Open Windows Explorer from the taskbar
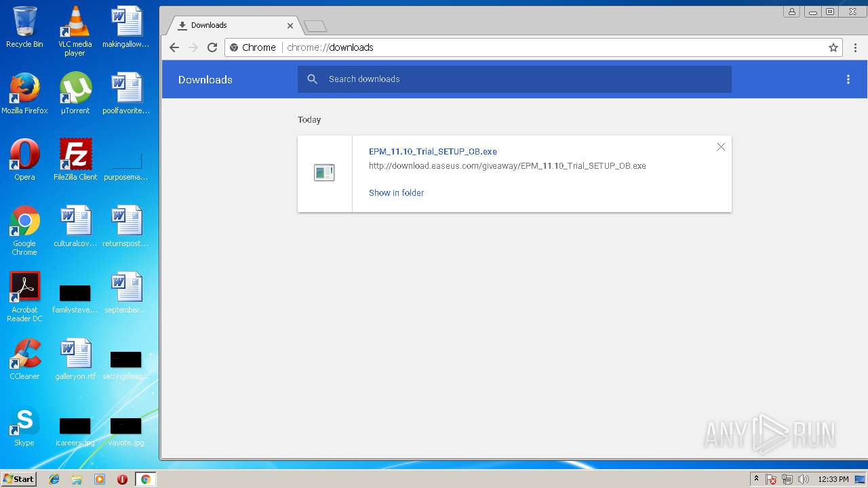The height and width of the screenshot is (488, 868). coord(77,479)
